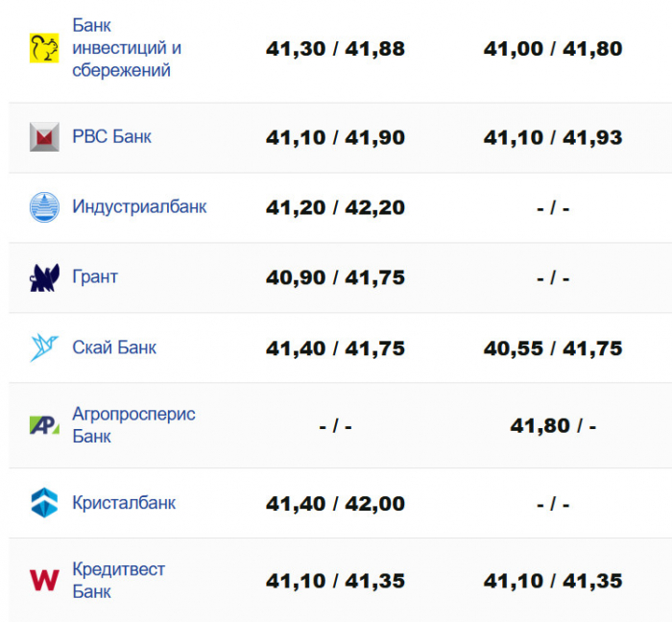This screenshot has height=622, width=672.
Task: Open the Агропросперис Банк link
Action: [133, 425]
